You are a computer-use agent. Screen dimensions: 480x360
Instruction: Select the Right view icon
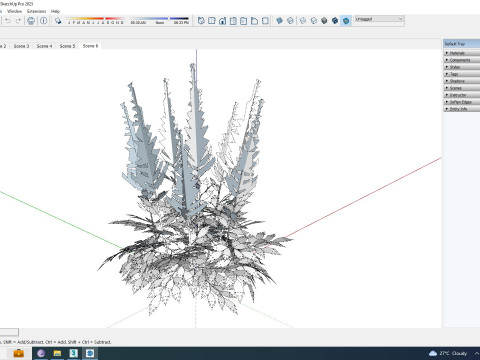click(x=233, y=21)
